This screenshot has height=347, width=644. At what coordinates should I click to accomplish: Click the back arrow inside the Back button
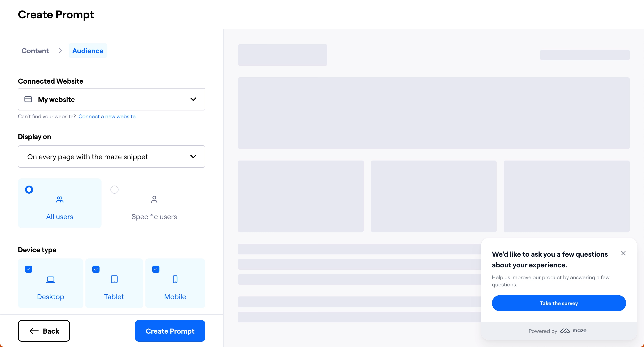[34, 331]
